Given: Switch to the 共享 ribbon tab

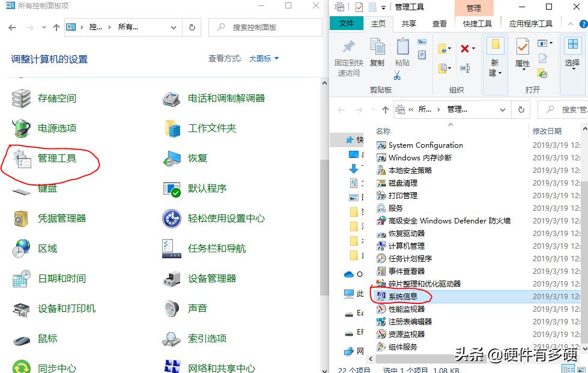Looking at the screenshot, I should click(x=411, y=23).
